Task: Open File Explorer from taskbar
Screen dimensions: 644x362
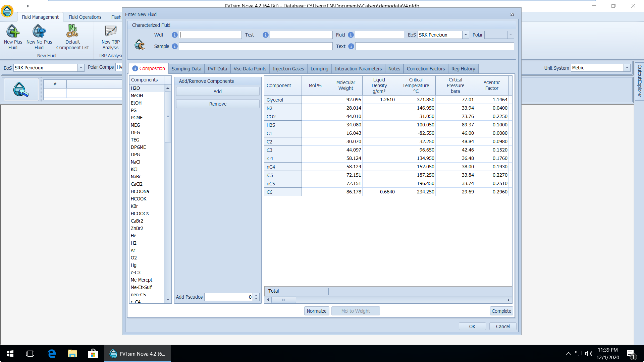Action: point(72,354)
